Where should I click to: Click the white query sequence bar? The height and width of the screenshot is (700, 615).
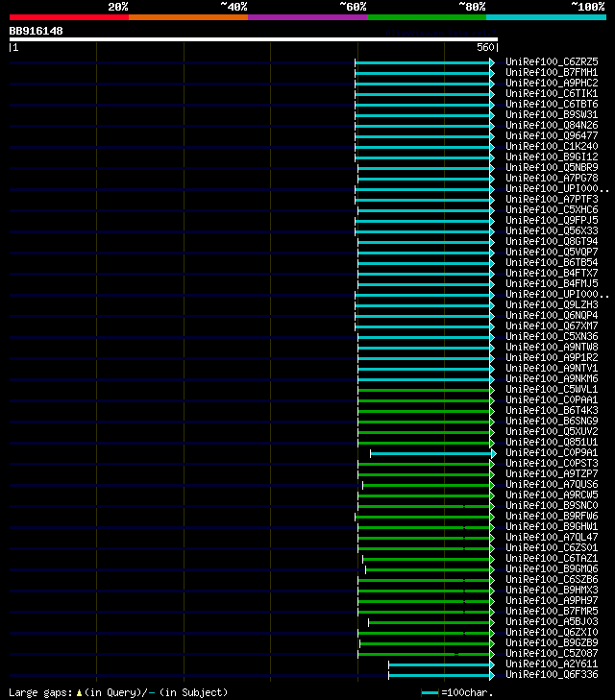click(x=254, y=39)
